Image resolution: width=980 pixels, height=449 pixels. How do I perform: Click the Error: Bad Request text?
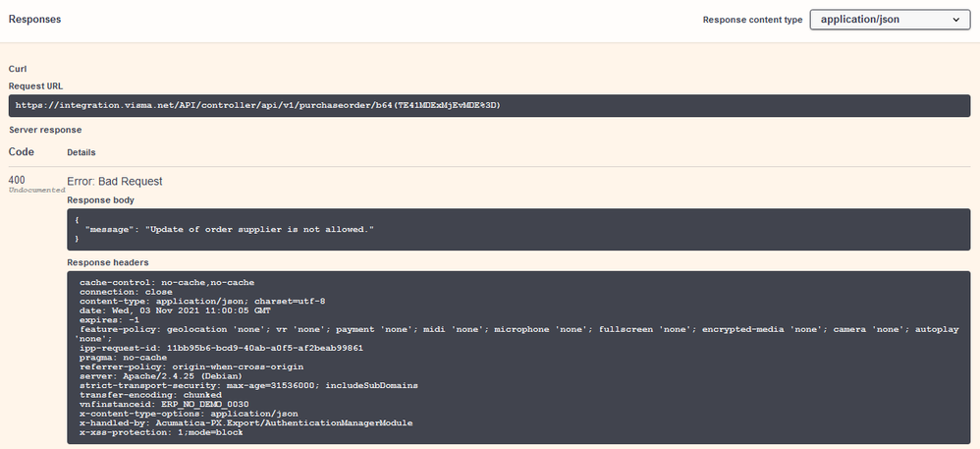point(114,182)
